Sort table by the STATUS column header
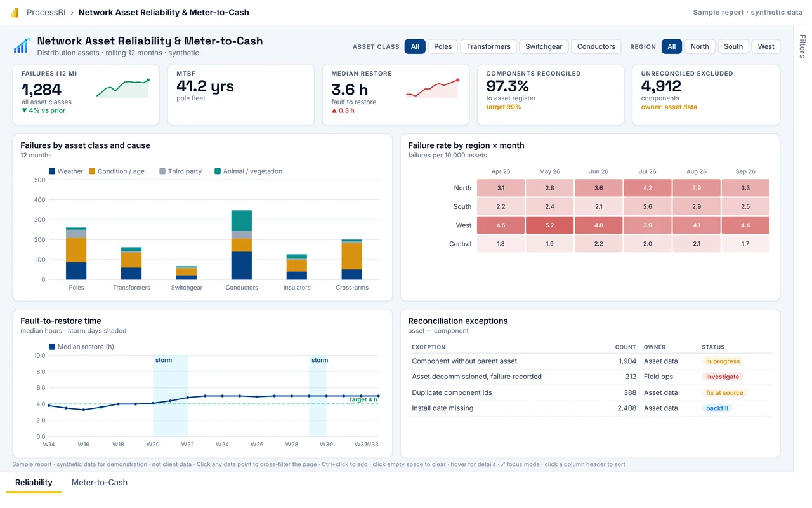 click(x=713, y=347)
